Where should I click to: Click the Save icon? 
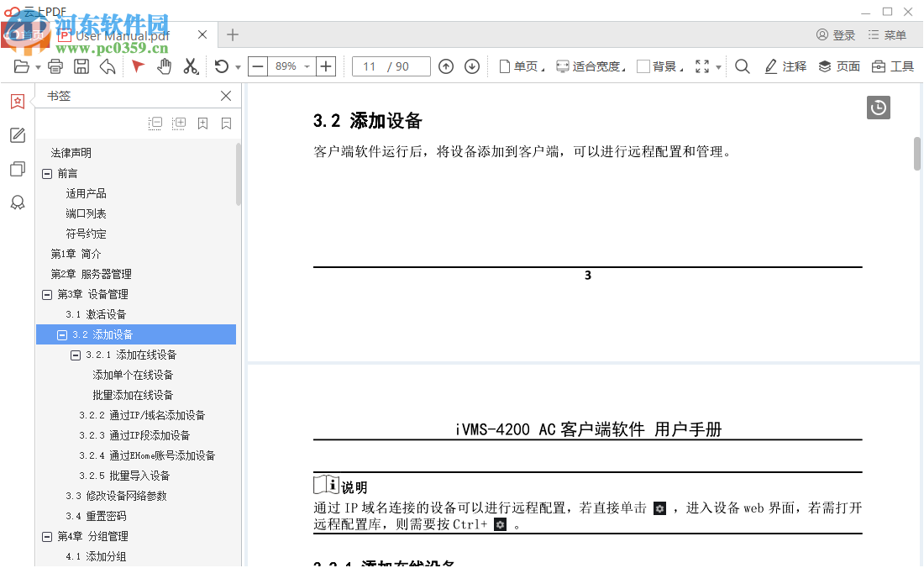tap(81, 66)
